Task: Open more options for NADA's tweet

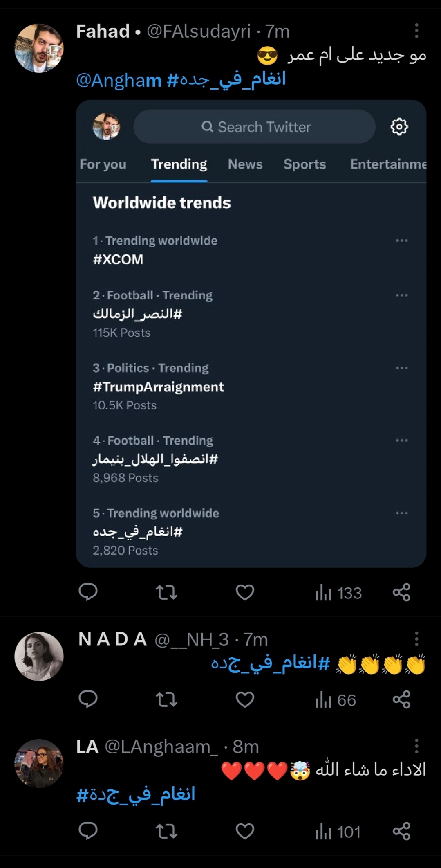Action: pyautogui.click(x=416, y=639)
